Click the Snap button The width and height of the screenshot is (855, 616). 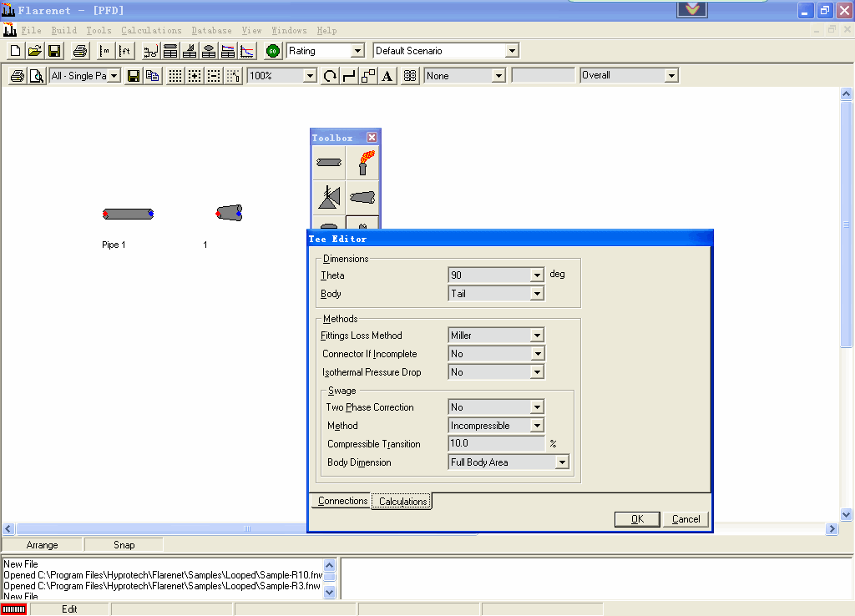pyautogui.click(x=124, y=545)
